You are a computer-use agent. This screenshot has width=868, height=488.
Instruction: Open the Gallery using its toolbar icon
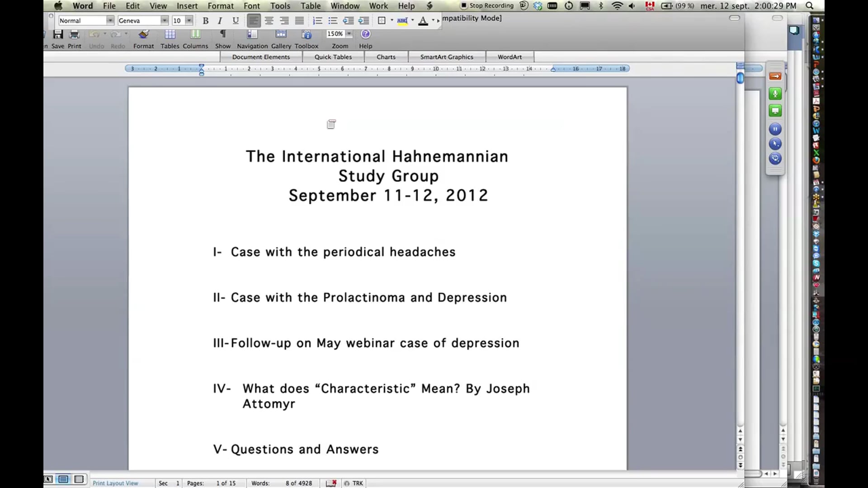point(281,34)
